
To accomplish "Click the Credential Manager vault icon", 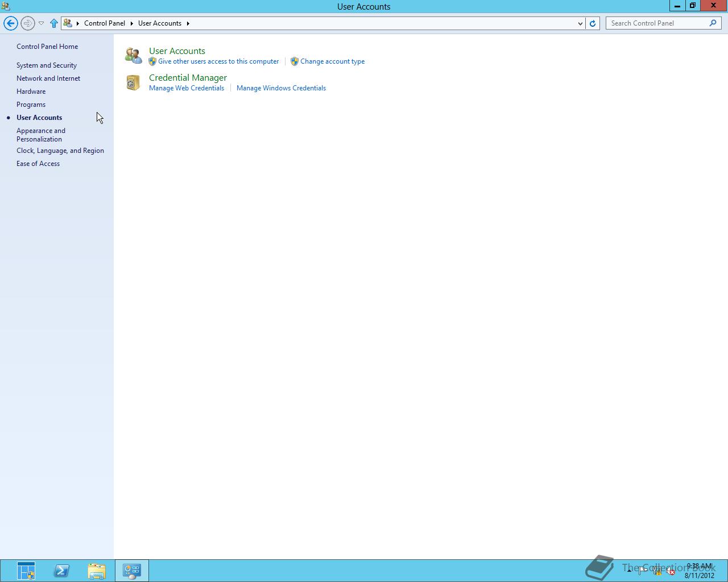I will pos(133,82).
